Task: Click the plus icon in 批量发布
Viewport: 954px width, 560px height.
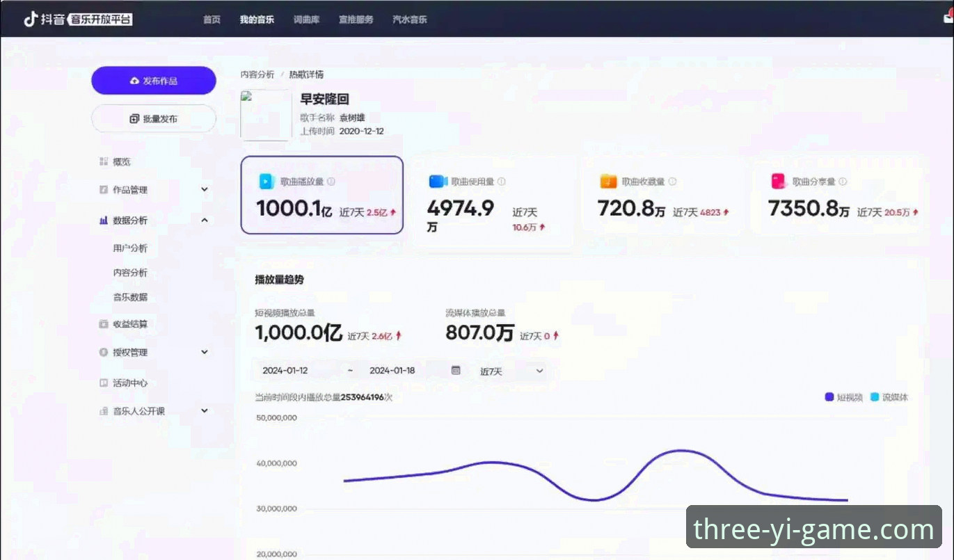Action: coord(134,119)
